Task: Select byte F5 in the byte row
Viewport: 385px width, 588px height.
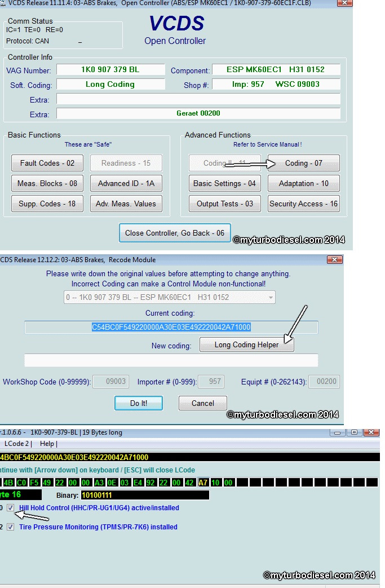Action: (x=34, y=482)
